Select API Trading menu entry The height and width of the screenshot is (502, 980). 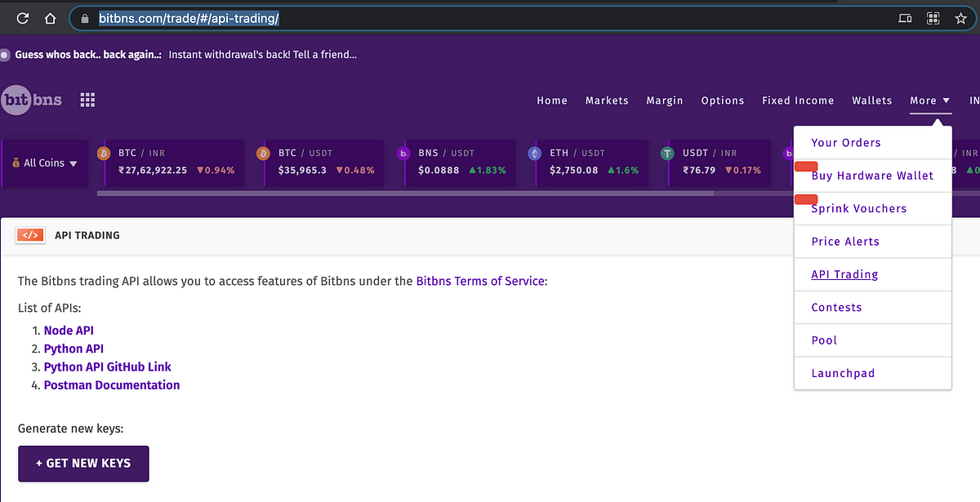click(872, 274)
